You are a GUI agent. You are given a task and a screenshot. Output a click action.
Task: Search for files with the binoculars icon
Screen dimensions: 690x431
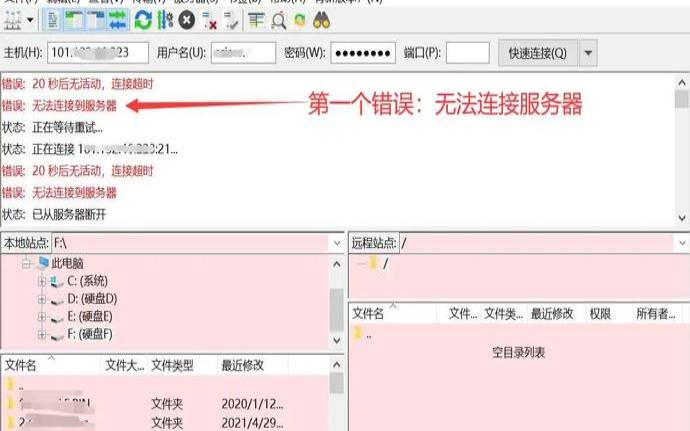click(x=322, y=20)
